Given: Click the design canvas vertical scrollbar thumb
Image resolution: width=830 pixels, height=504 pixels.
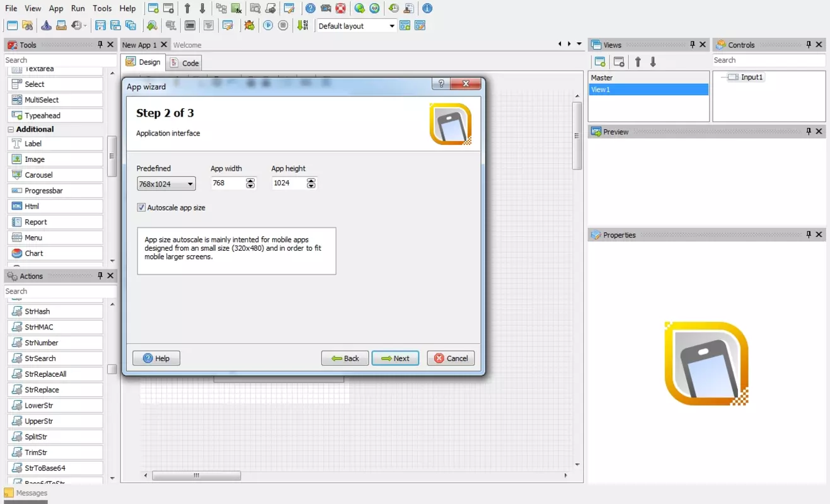Looking at the screenshot, I should (577, 135).
